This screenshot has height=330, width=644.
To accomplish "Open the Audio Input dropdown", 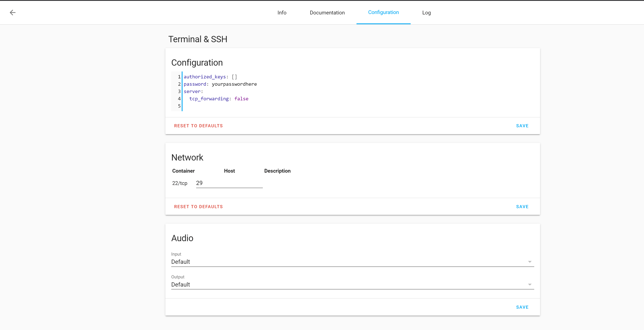I will click(x=353, y=260).
